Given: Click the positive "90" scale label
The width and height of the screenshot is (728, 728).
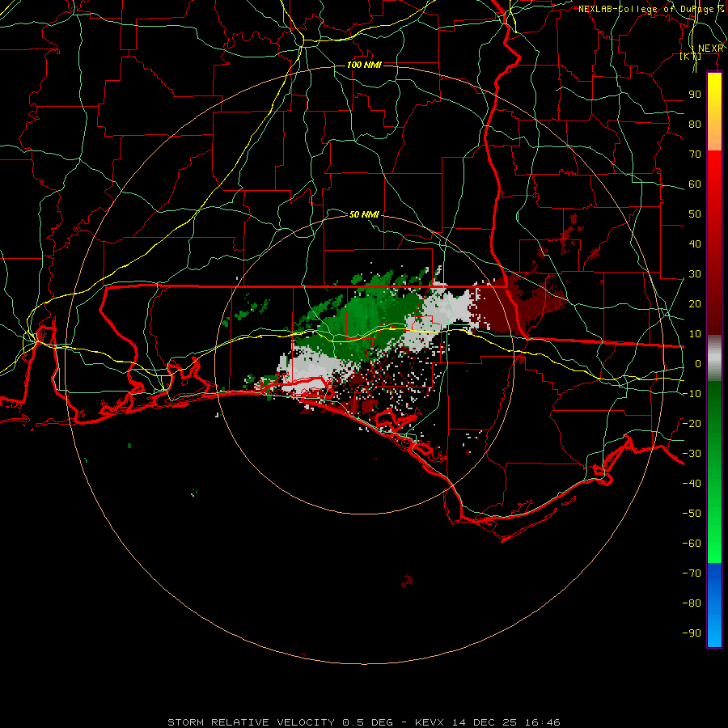Looking at the screenshot, I should (x=695, y=95).
